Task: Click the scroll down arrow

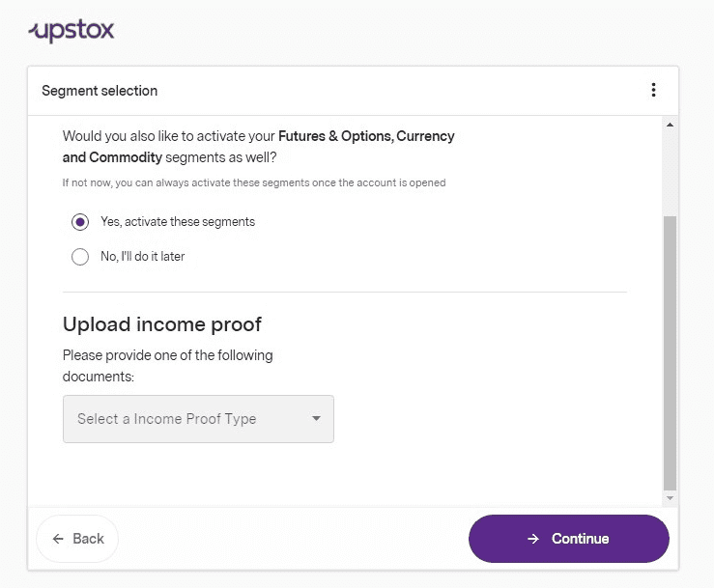Action: coord(670,498)
